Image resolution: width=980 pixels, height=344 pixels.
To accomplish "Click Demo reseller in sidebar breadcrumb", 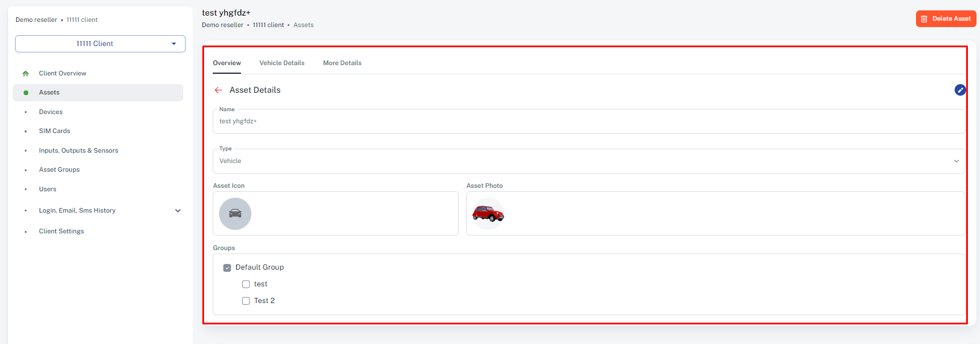I will click(36, 20).
